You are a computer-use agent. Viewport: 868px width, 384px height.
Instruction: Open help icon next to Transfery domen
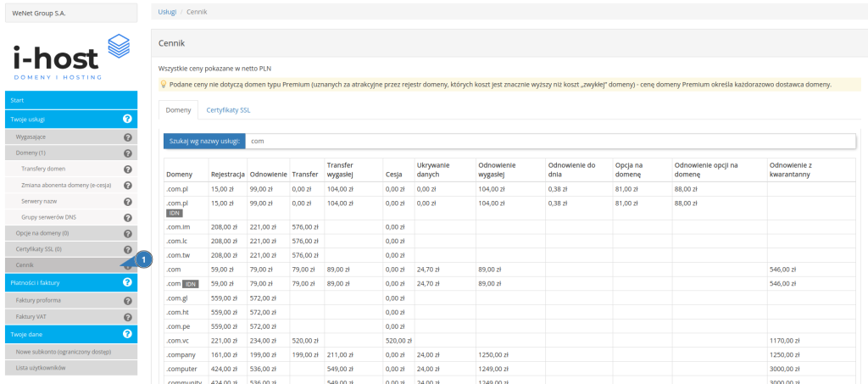(128, 170)
